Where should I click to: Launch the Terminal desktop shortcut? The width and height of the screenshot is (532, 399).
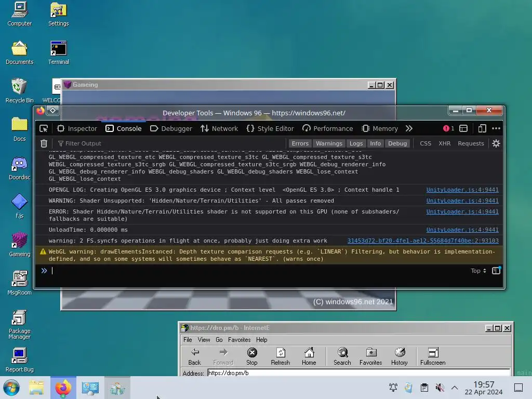click(x=58, y=52)
